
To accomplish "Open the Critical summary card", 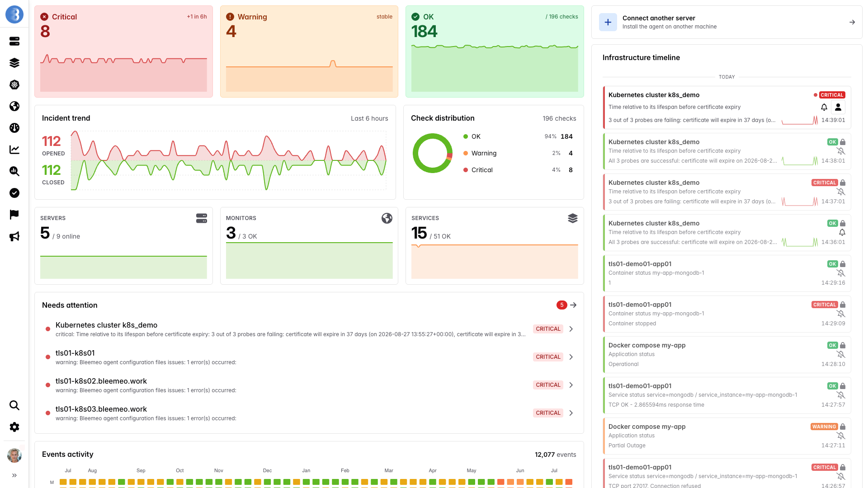I will tap(123, 52).
